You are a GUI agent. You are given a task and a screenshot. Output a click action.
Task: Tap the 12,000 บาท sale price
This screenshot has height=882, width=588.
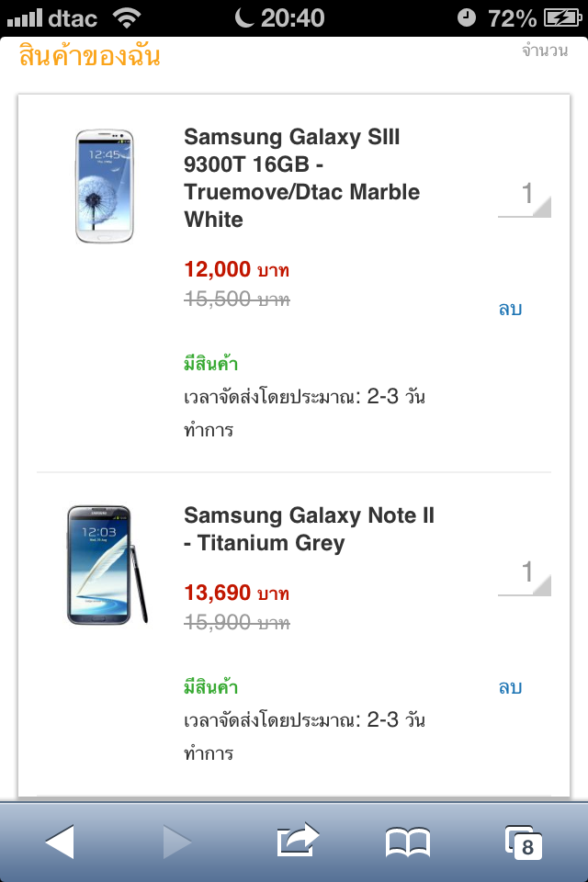tap(236, 270)
